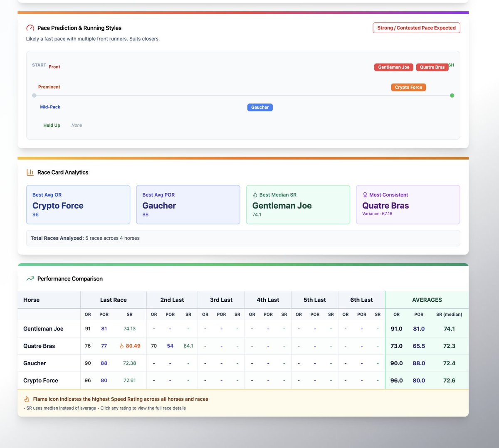Click the flame icon next to Best Median SR

pyautogui.click(x=255, y=194)
